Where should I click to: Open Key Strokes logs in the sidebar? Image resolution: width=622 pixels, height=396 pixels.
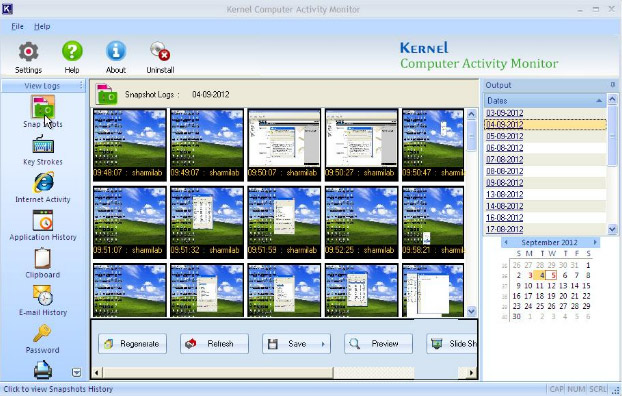tap(43, 145)
